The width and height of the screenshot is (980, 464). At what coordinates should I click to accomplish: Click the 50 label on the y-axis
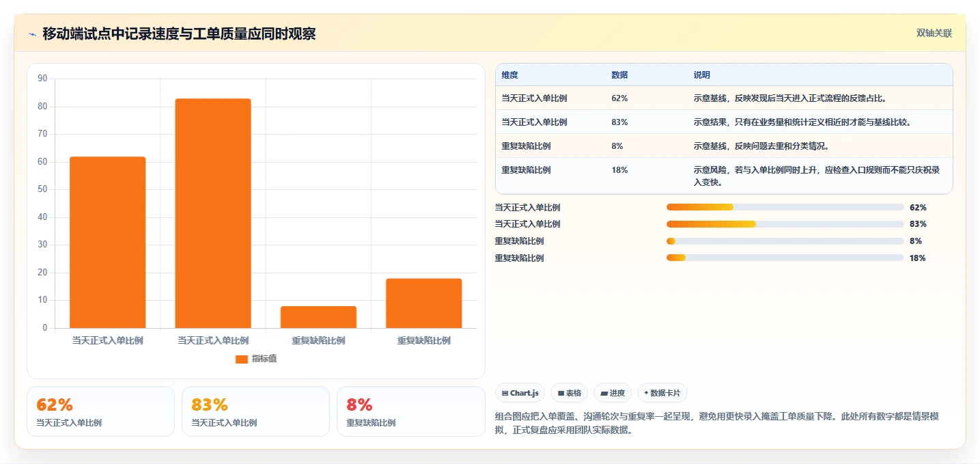pos(42,189)
